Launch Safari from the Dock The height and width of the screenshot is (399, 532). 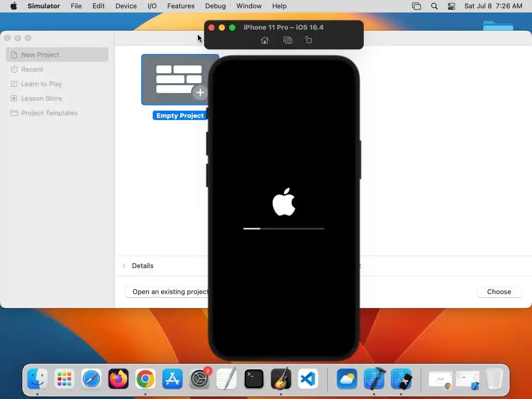pos(91,379)
